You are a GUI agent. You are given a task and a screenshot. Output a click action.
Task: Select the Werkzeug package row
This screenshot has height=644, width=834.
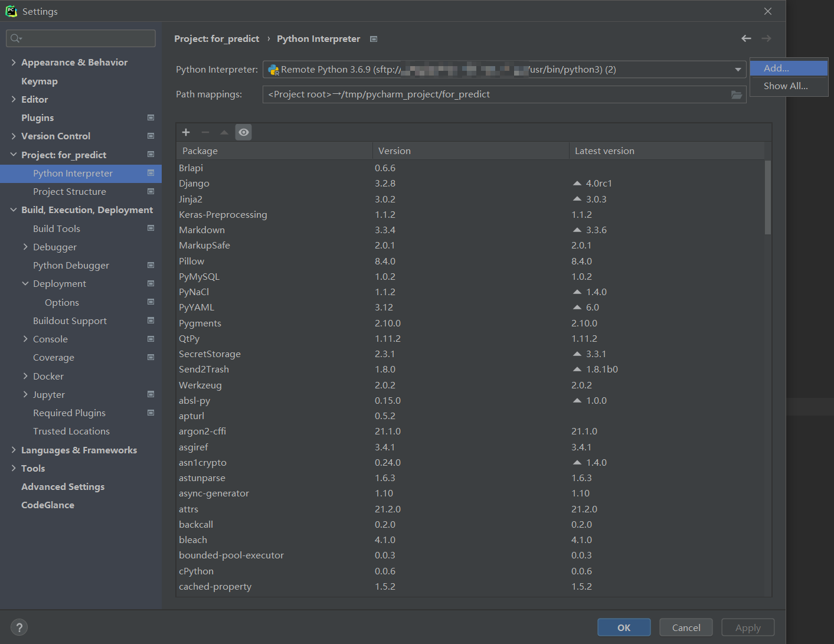[x=470, y=385]
